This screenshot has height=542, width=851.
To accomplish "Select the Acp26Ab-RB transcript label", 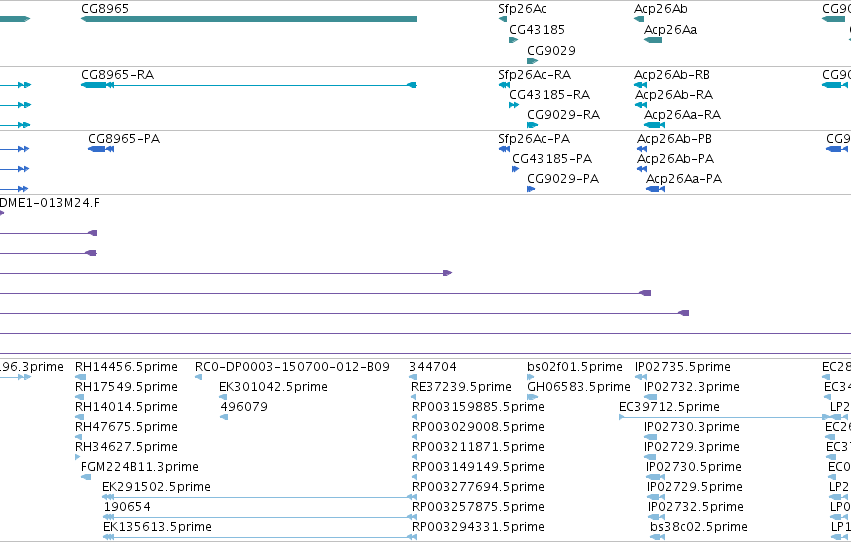I will coord(672,75).
